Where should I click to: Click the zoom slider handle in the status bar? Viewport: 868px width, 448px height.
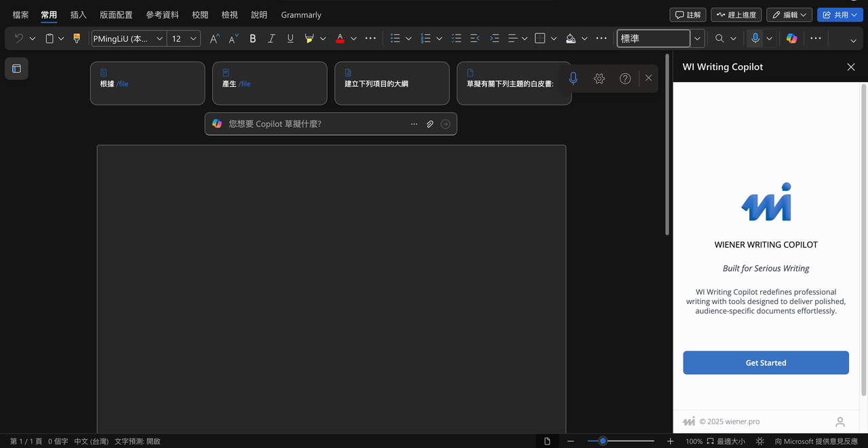click(602, 441)
